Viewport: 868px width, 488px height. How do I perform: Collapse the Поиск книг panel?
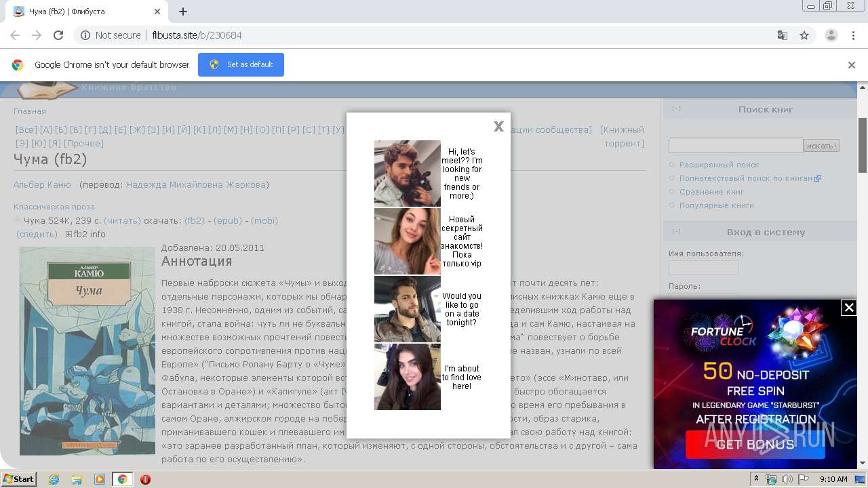click(x=676, y=108)
